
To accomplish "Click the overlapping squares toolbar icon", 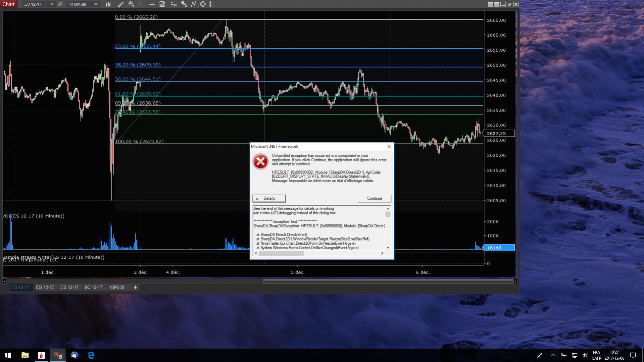I will point(184,4).
